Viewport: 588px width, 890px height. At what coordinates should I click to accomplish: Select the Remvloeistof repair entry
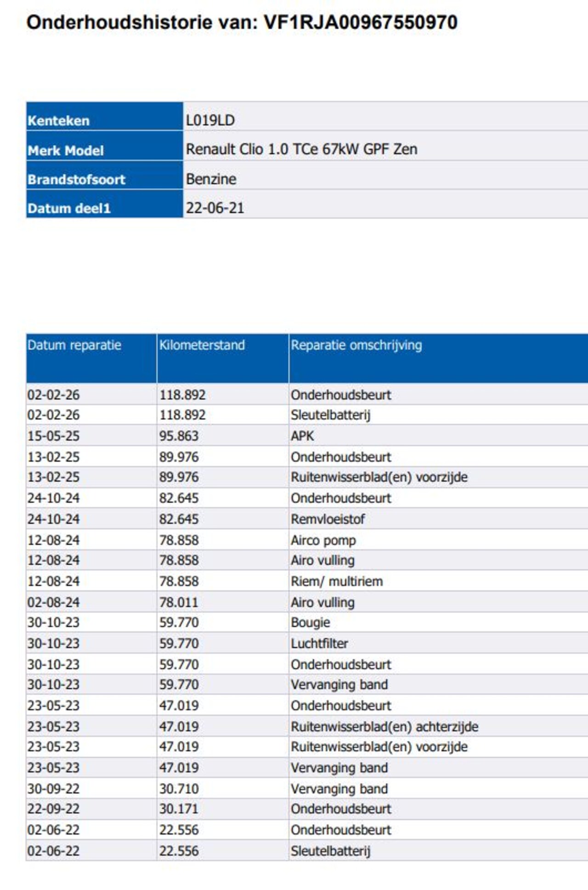[x=328, y=519]
